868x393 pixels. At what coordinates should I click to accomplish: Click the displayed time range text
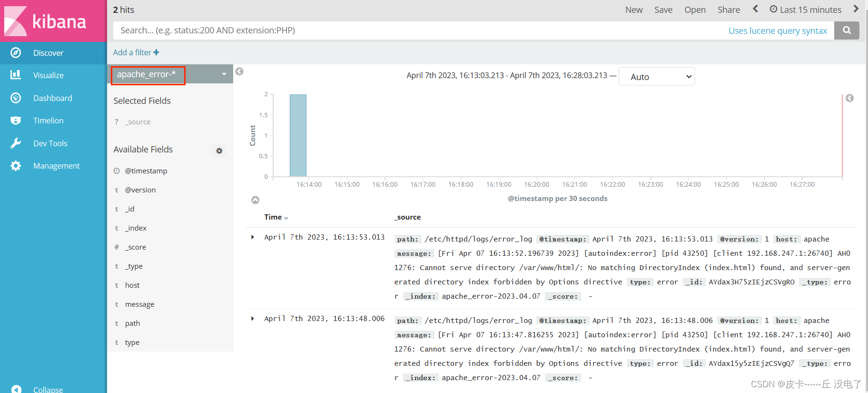coord(507,76)
